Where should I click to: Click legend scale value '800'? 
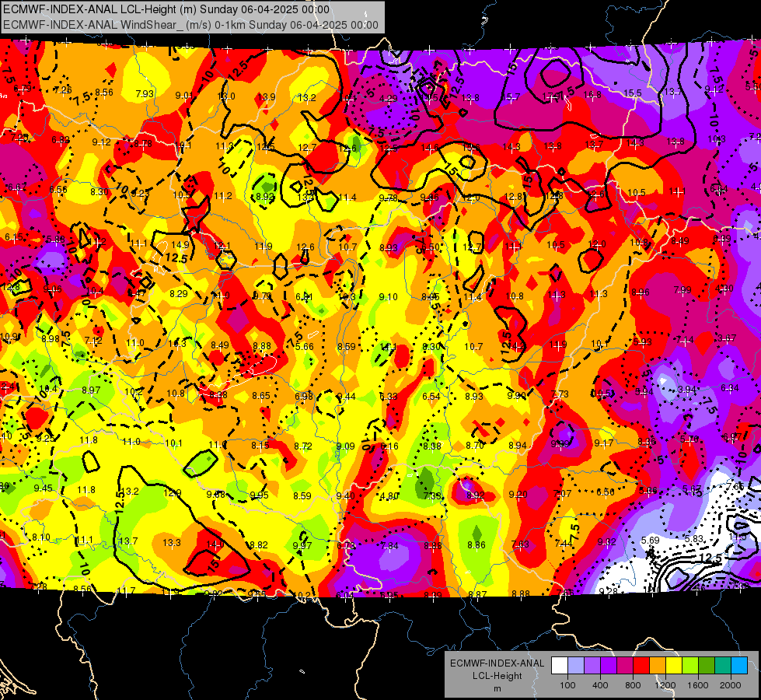pyautogui.click(x=633, y=685)
